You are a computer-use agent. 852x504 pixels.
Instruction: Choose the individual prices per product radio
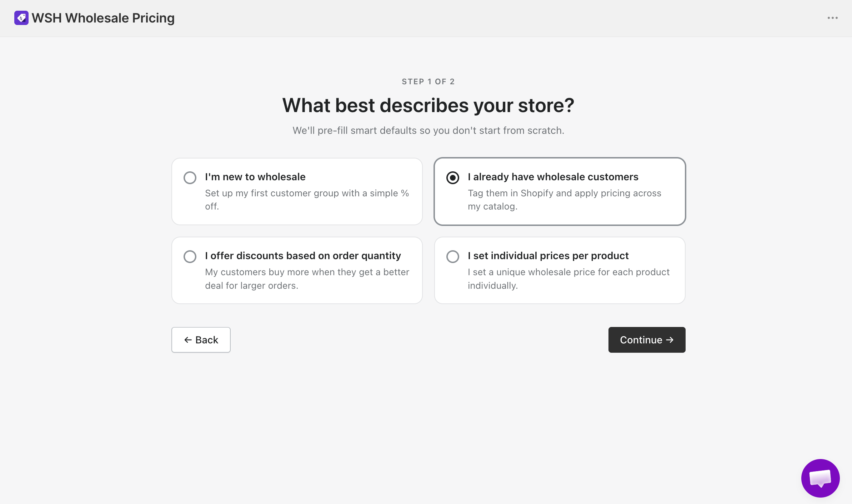(x=452, y=256)
